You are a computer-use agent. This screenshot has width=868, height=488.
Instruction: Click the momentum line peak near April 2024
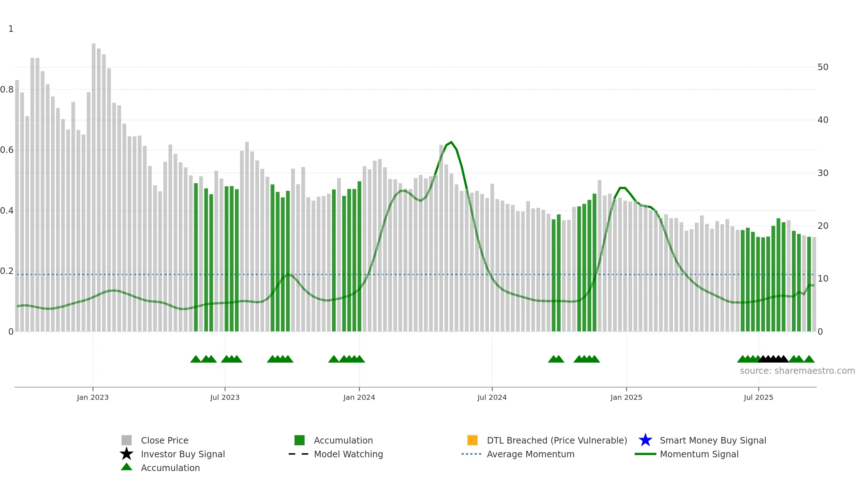[x=451, y=142]
